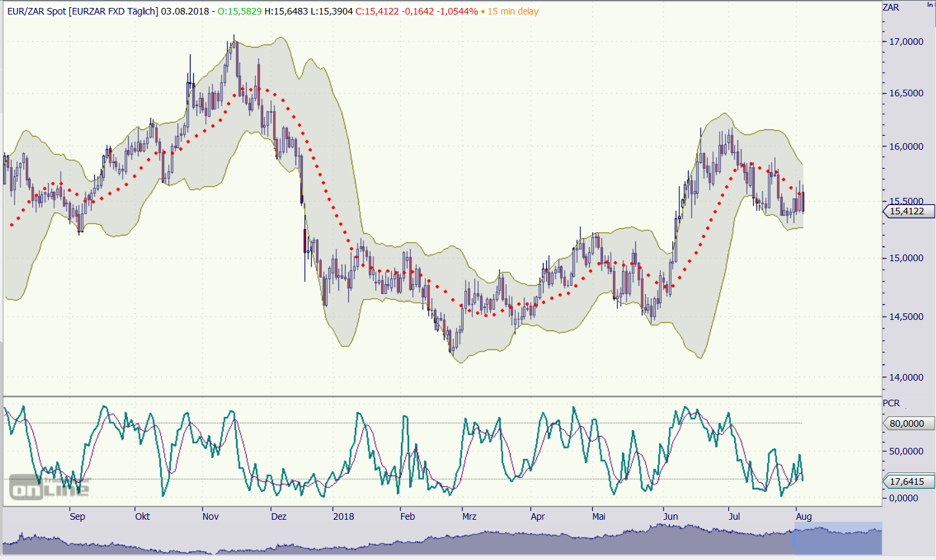
Task: Click the 80,0000 PCR level marker
Action: click(x=906, y=423)
